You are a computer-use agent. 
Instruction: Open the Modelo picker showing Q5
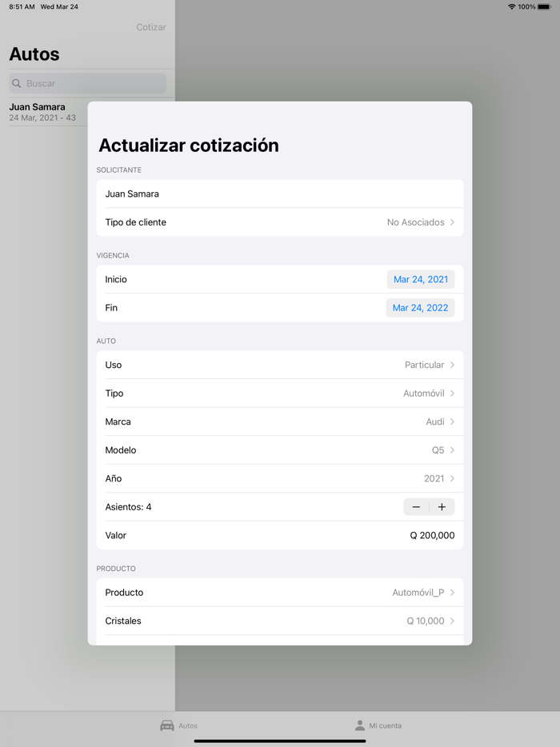coord(280,449)
